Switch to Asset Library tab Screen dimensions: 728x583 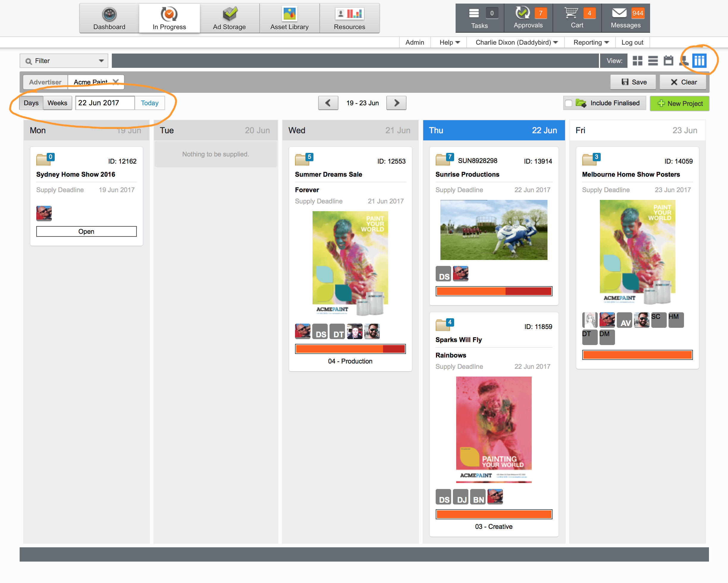click(289, 18)
